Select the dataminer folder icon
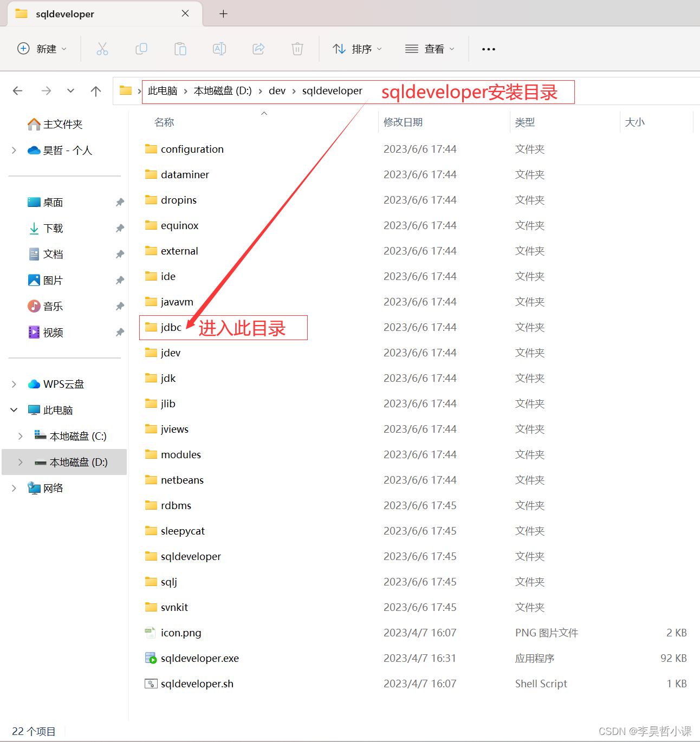The height and width of the screenshot is (742, 700). (151, 174)
